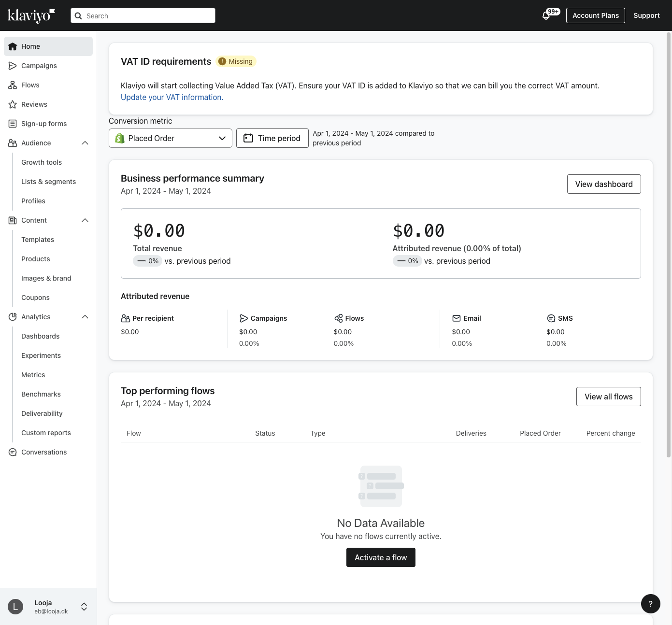Click the Home house icon in sidebar
The width and height of the screenshot is (672, 625).
point(13,46)
